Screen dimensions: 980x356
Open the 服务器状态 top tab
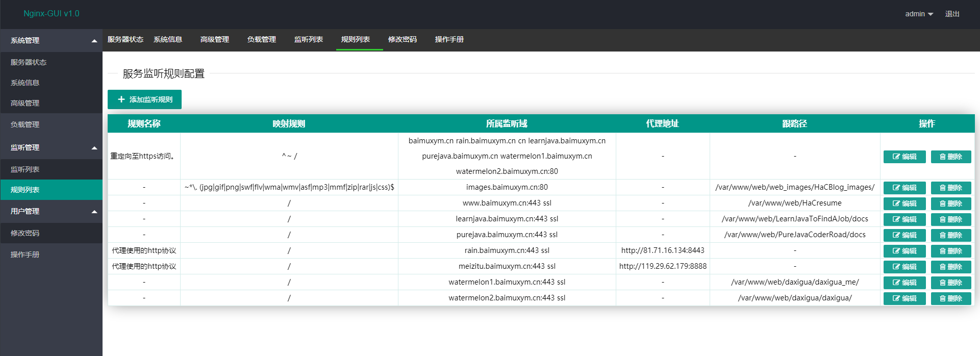[x=125, y=39]
